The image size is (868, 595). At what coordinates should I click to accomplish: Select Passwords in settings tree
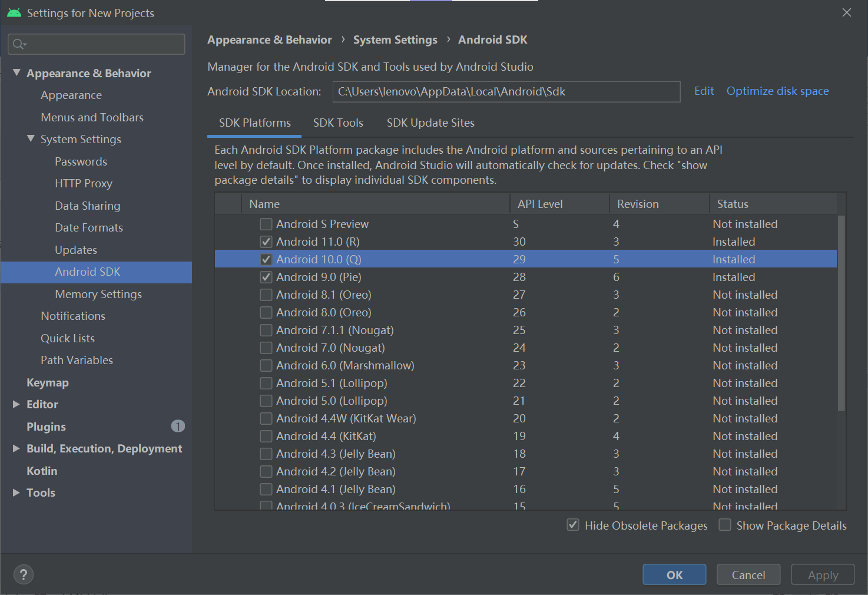81,161
